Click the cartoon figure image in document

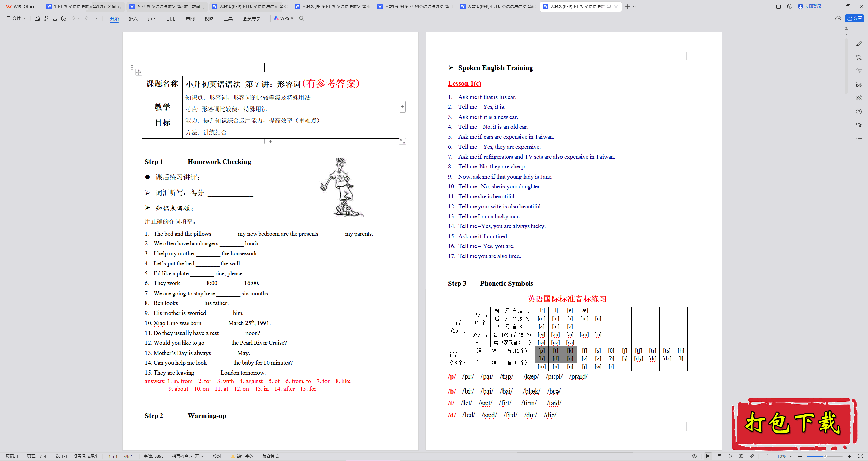tap(342, 187)
